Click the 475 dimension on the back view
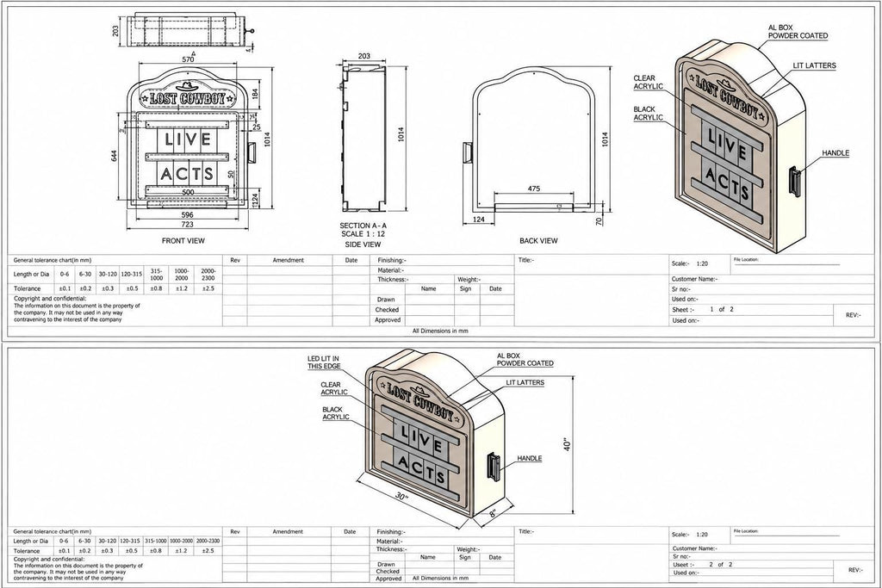The height and width of the screenshot is (588, 882). [x=534, y=189]
